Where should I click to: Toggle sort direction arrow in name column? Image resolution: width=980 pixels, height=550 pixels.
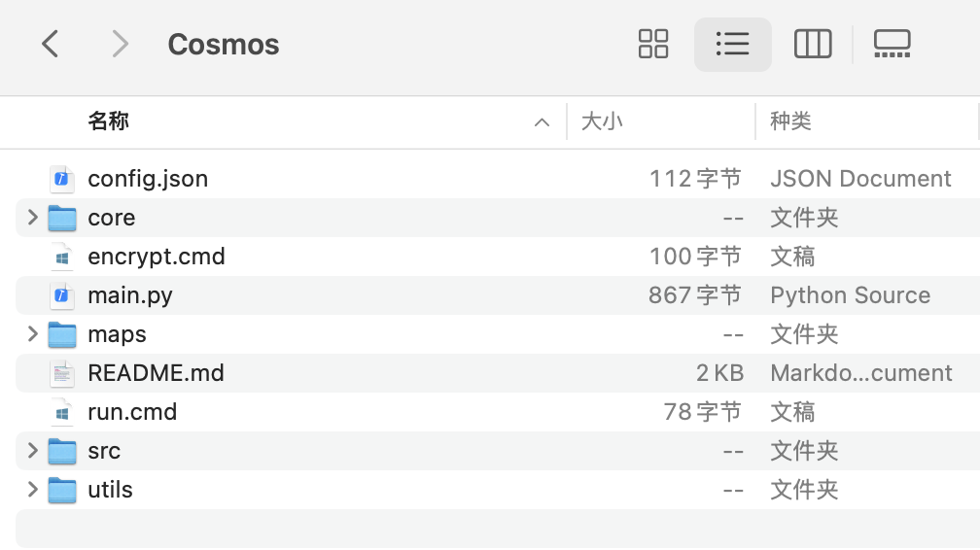[542, 122]
